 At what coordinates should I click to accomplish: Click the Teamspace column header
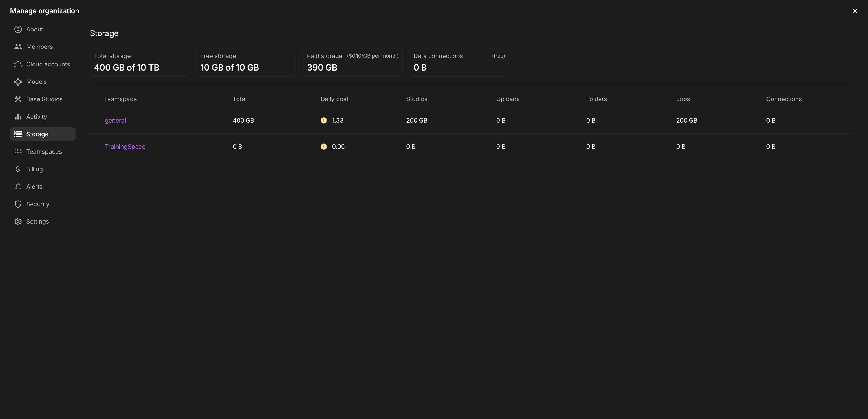(x=120, y=99)
